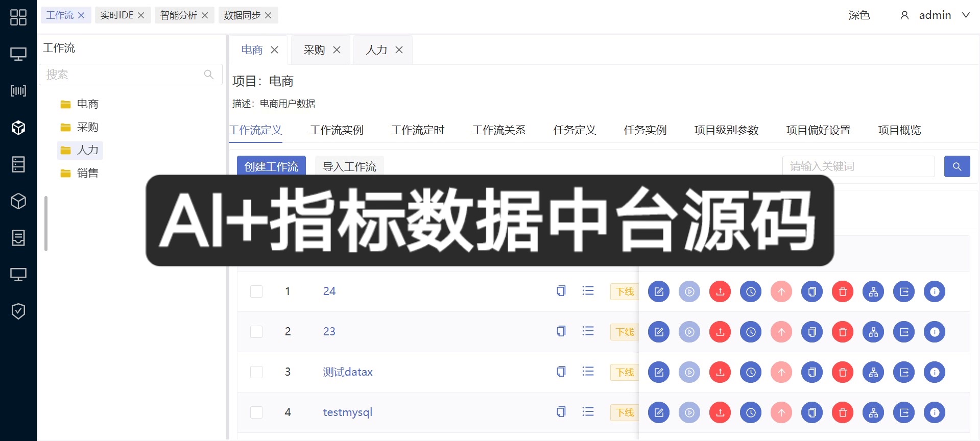Click the edit icon for workflow 24
Viewport: 980px width, 441px height.
tap(659, 291)
